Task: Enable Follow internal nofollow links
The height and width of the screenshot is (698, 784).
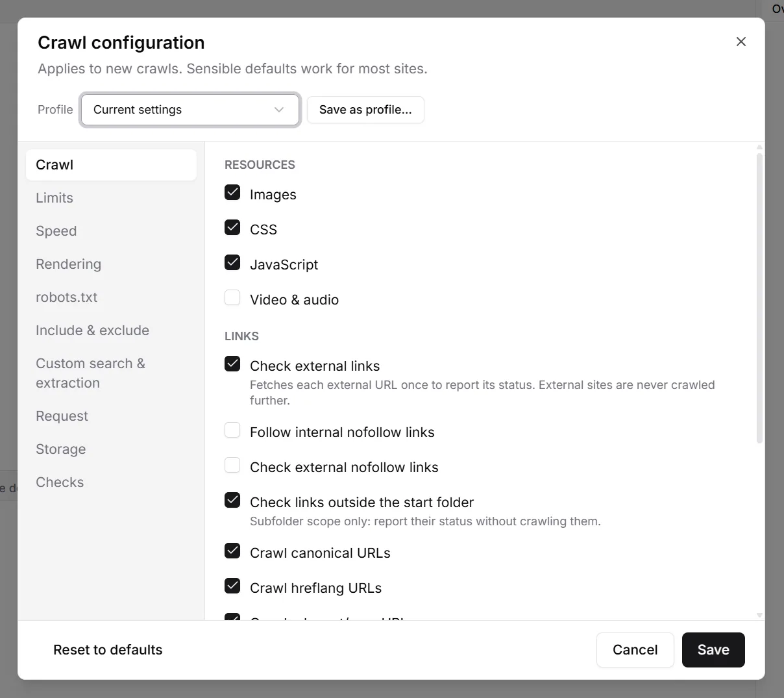Action: click(232, 430)
